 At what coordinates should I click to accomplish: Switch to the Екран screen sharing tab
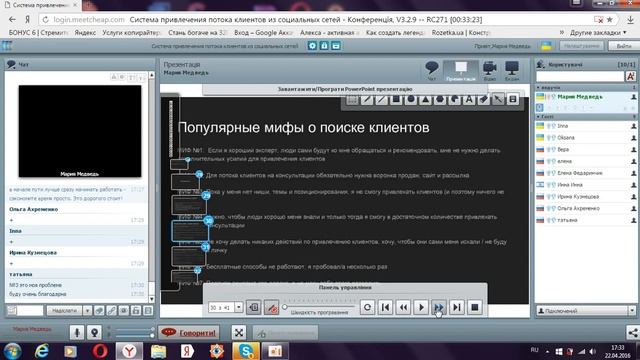click(x=512, y=71)
